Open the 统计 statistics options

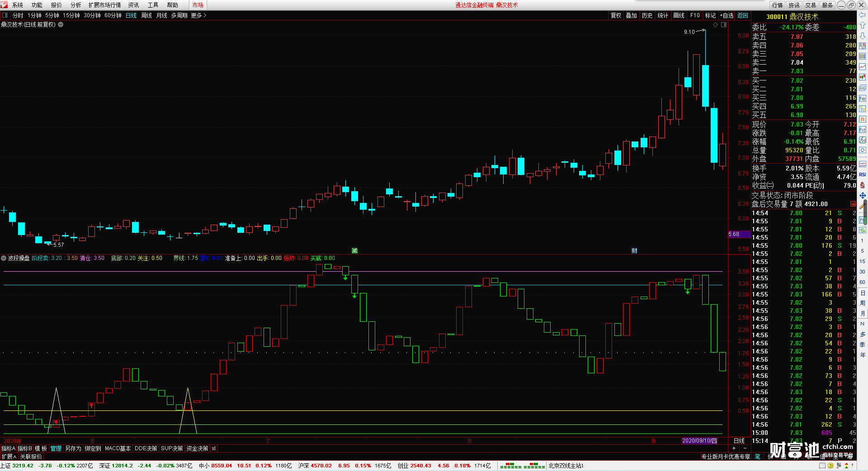663,15
